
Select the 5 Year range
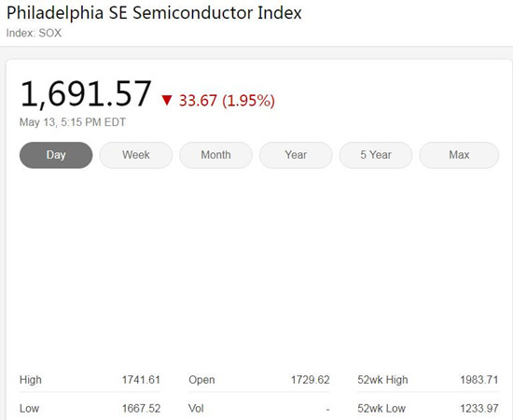point(376,155)
